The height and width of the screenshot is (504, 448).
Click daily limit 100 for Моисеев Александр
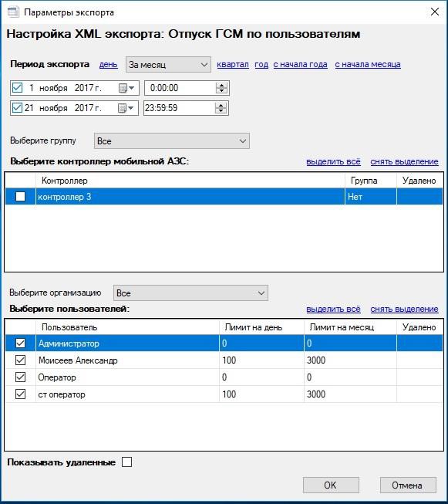click(261, 360)
